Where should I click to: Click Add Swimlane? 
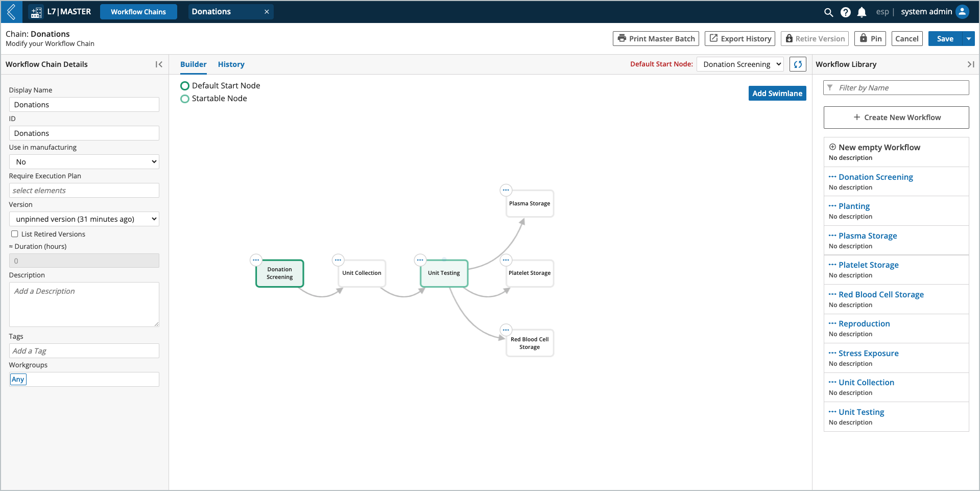[777, 93]
